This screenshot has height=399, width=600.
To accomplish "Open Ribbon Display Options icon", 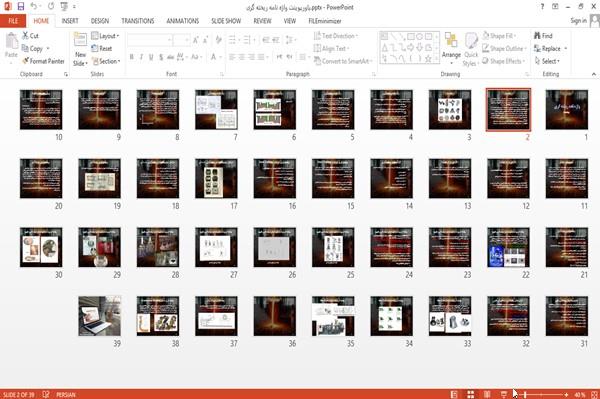I will pos(555,7).
